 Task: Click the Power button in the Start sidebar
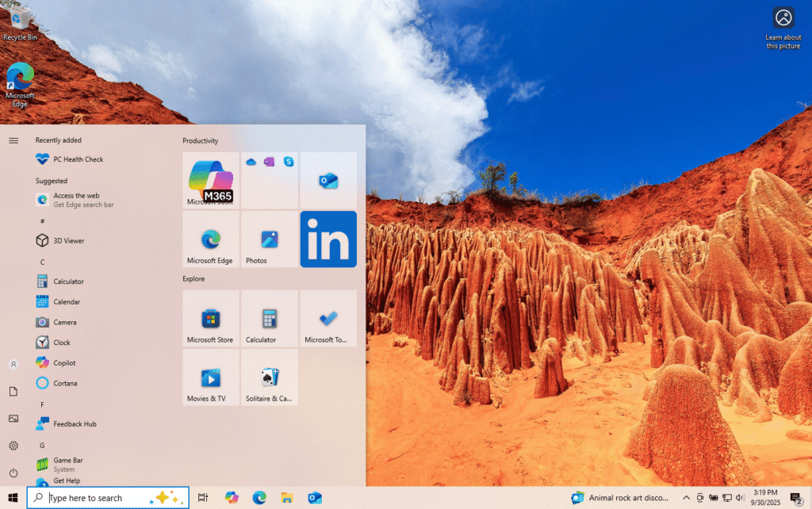(x=13, y=474)
